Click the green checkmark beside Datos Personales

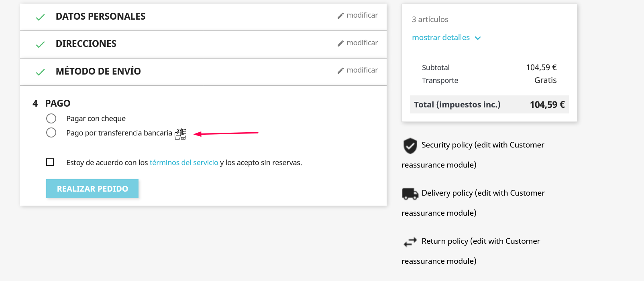coord(40,17)
